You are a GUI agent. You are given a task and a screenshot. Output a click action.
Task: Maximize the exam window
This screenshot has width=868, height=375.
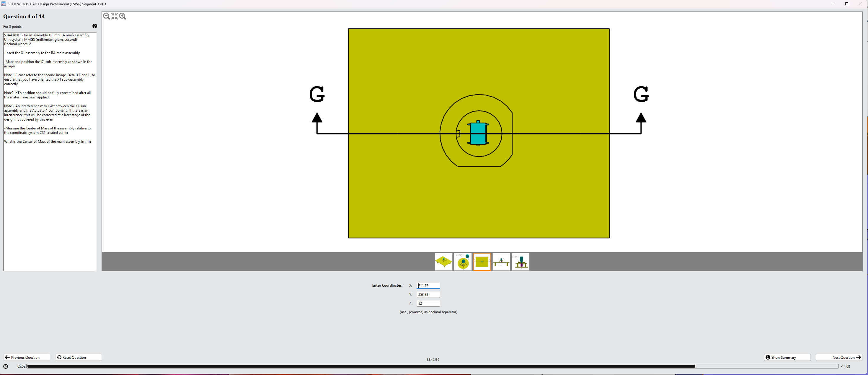(846, 4)
